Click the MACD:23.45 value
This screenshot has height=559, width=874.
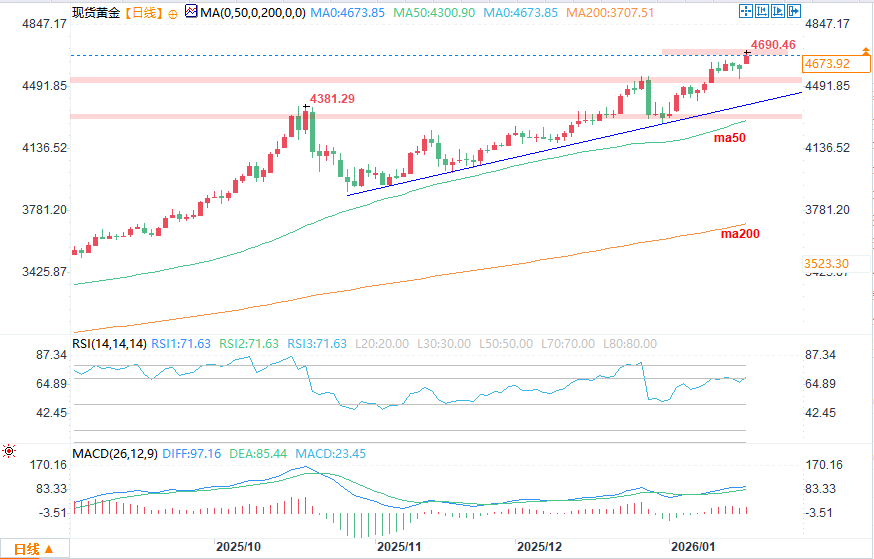(x=331, y=454)
